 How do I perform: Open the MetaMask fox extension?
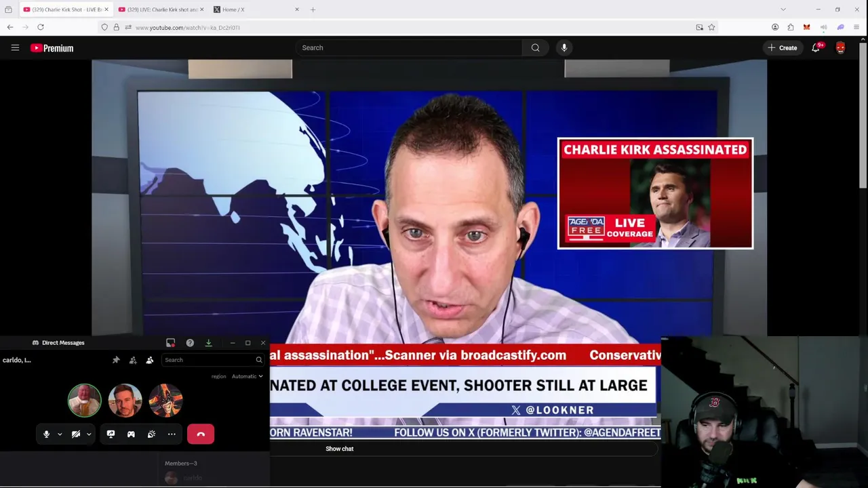pos(806,27)
